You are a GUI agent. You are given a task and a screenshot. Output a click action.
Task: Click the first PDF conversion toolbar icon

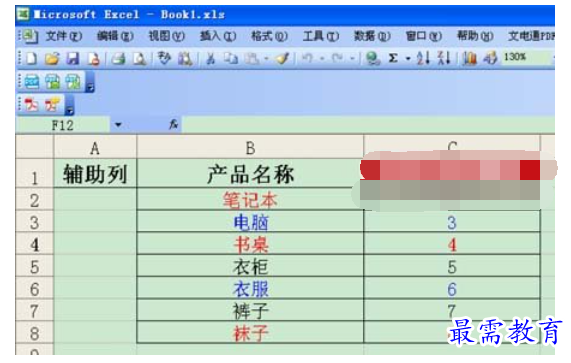(32, 82)
